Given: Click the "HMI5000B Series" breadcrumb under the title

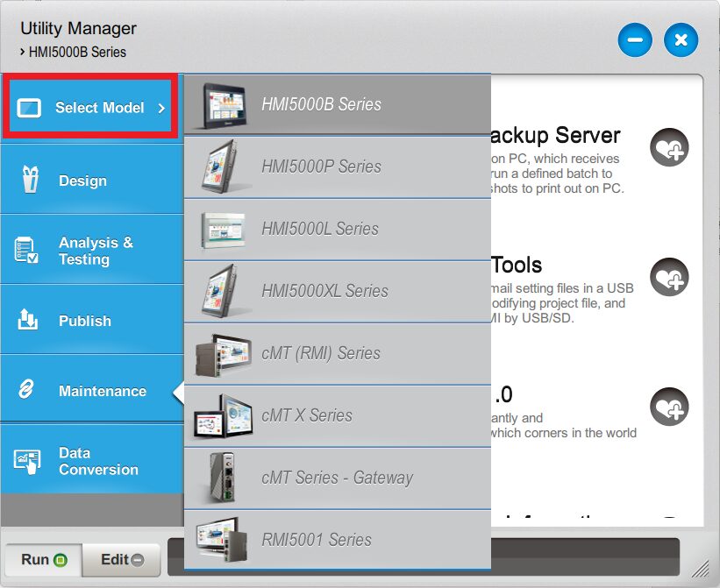Looking at the screenshot, I should pos(77,53).
